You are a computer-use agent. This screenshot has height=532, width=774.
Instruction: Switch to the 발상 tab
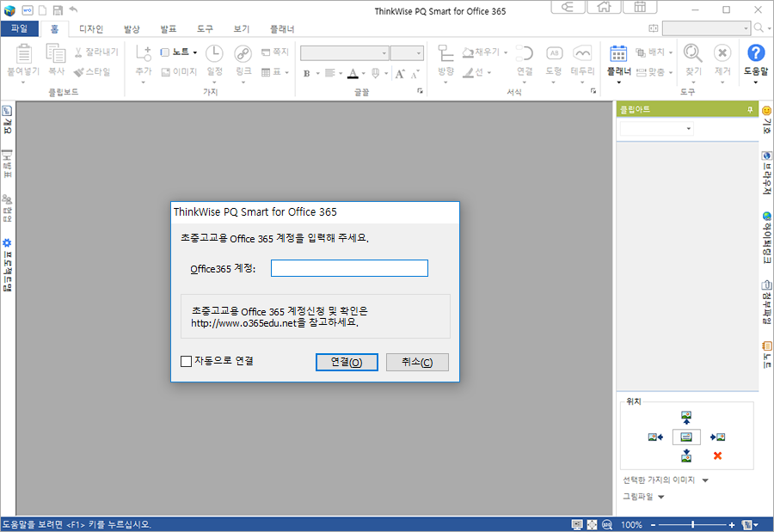(x=132, y=29)
